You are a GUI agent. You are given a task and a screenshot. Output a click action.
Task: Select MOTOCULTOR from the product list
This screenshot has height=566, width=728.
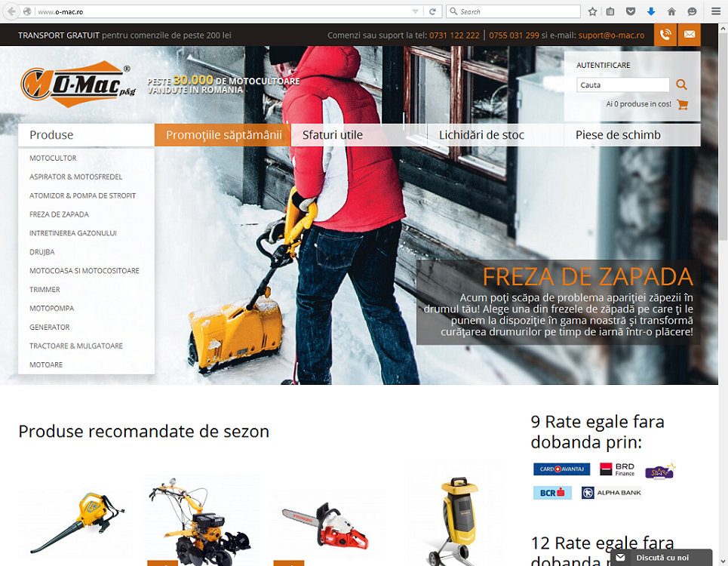pyautogui.click(x=53, y=158)
